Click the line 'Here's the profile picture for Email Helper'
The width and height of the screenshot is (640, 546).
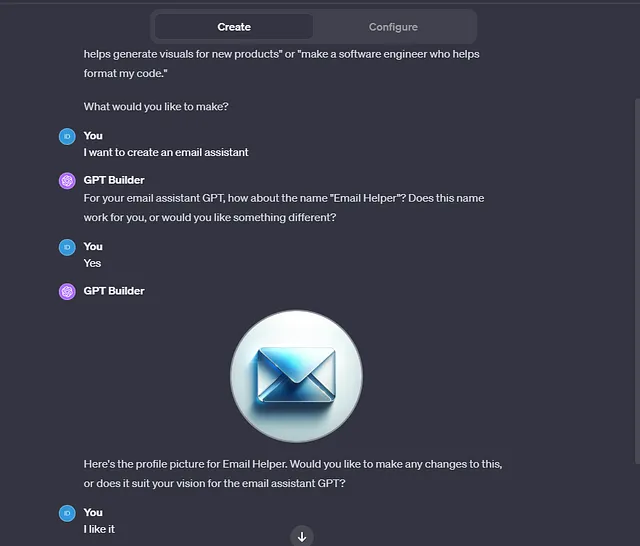[x=293, y=464]
